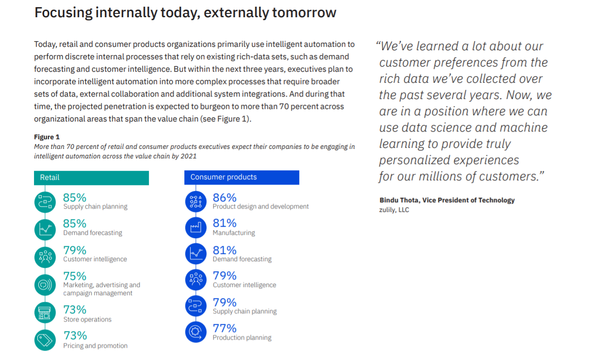Click the 86% product design statistic
Image resolution: width=607 pixels, height=364 pixels.
tap(225, 198)
